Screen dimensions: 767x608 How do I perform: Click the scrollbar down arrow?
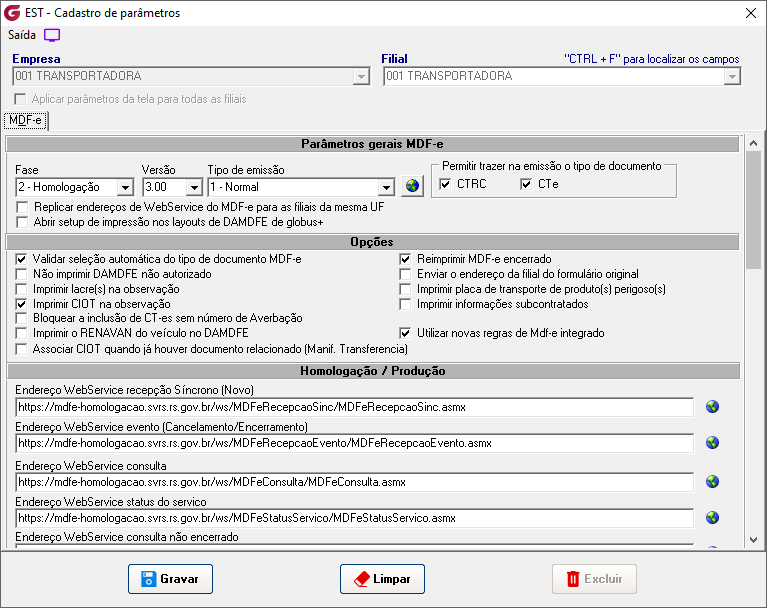[753, 540]
